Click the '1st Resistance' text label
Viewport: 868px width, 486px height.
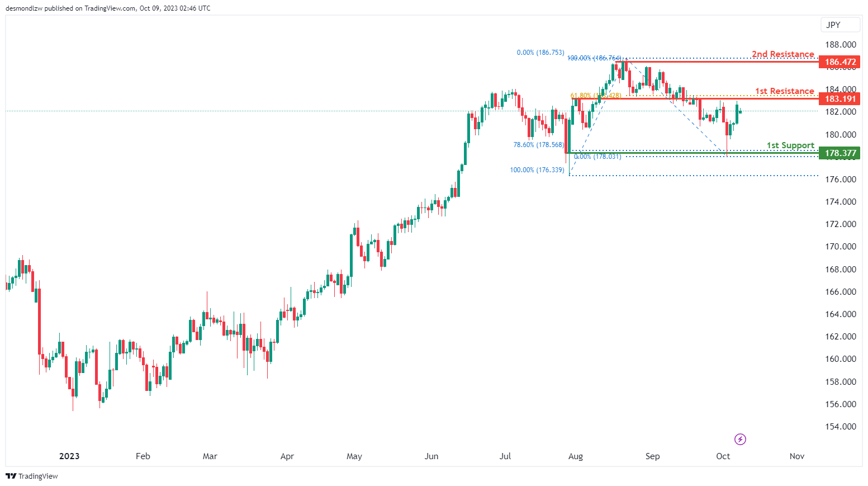[784, 91]
